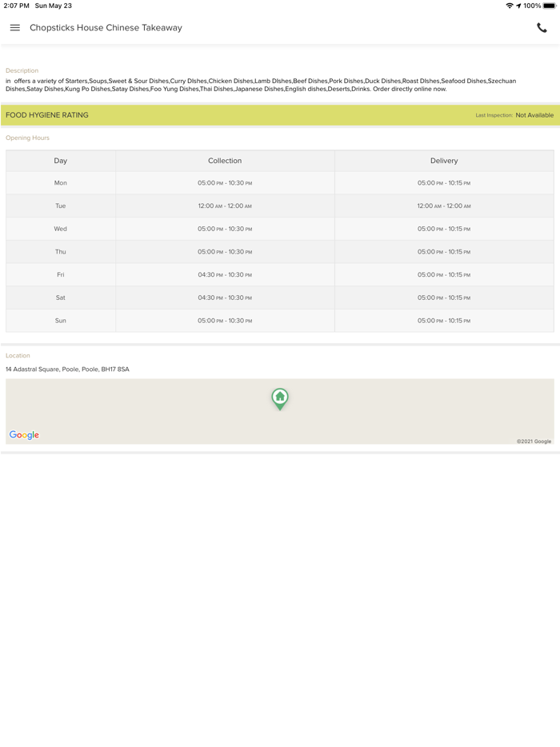Tap the green home map marker
Image resolution: width=560 pixels, height=747 pixels.
coord(280,399)
